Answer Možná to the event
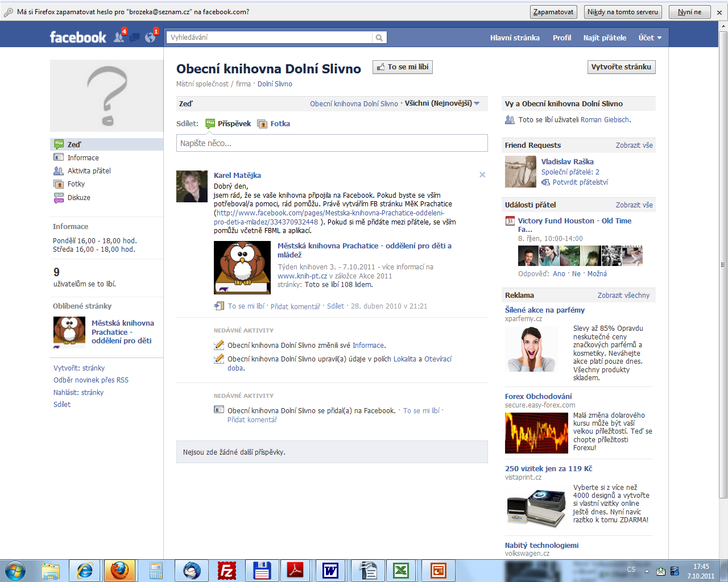The height and width of the screenshot is (582, 728). pyautogui.click(x=597, y=274)
